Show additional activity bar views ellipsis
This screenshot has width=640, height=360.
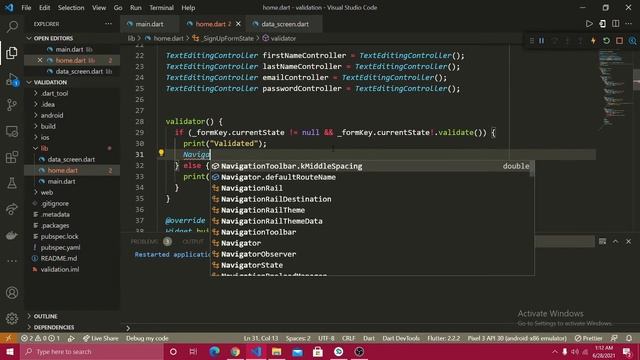[12, 261]
